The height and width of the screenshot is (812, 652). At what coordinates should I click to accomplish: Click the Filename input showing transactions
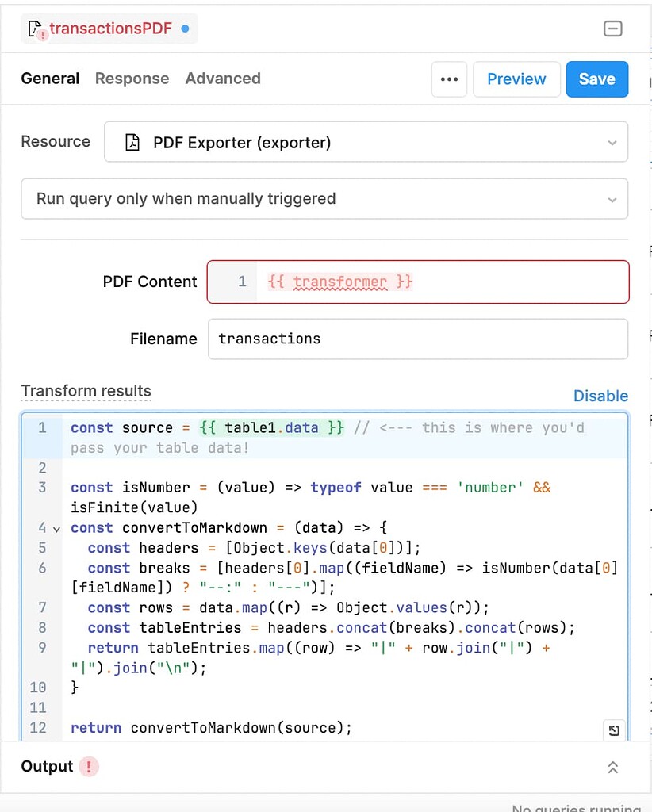point(418,339)
